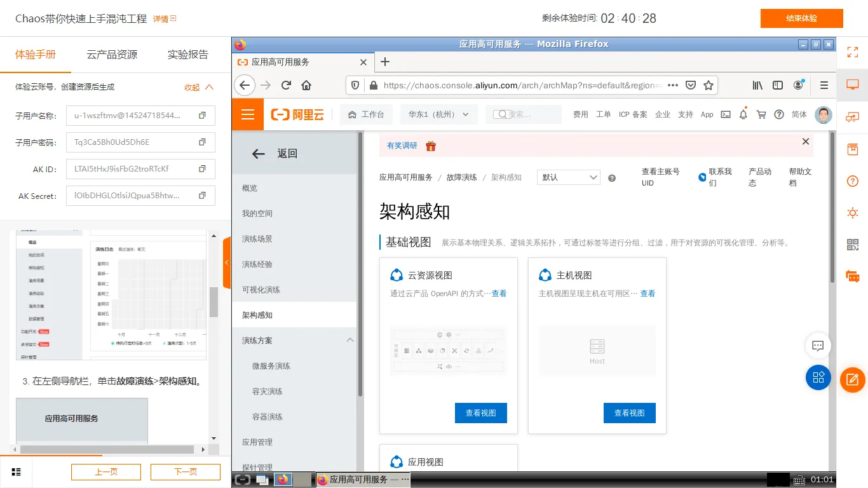Click the 应用高可用服务 taskbar window entry

[x=362, y=480]
